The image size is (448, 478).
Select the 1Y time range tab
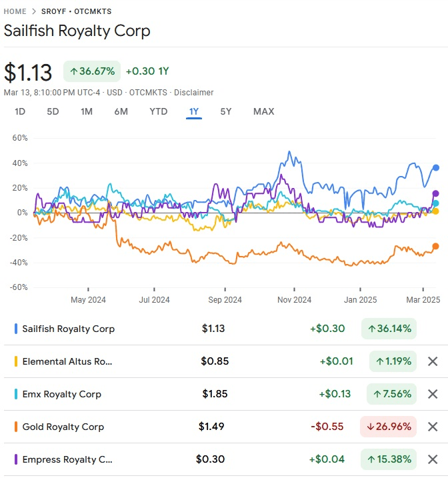194,111
